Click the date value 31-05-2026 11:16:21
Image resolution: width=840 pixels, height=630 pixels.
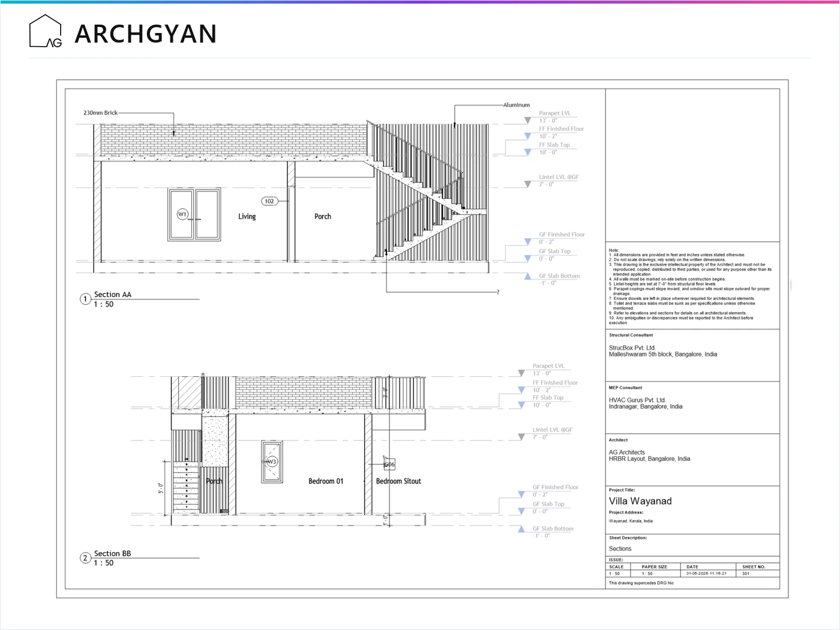point(706,574)
